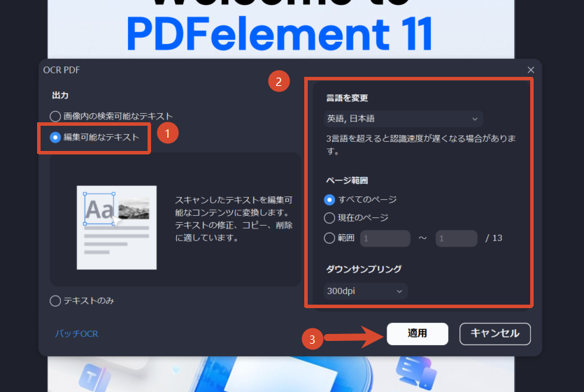This screenshot has width=584, height=392.
Task: Open the 英語, 日本語 language dropdown
Action: click(x=404, y=119)
